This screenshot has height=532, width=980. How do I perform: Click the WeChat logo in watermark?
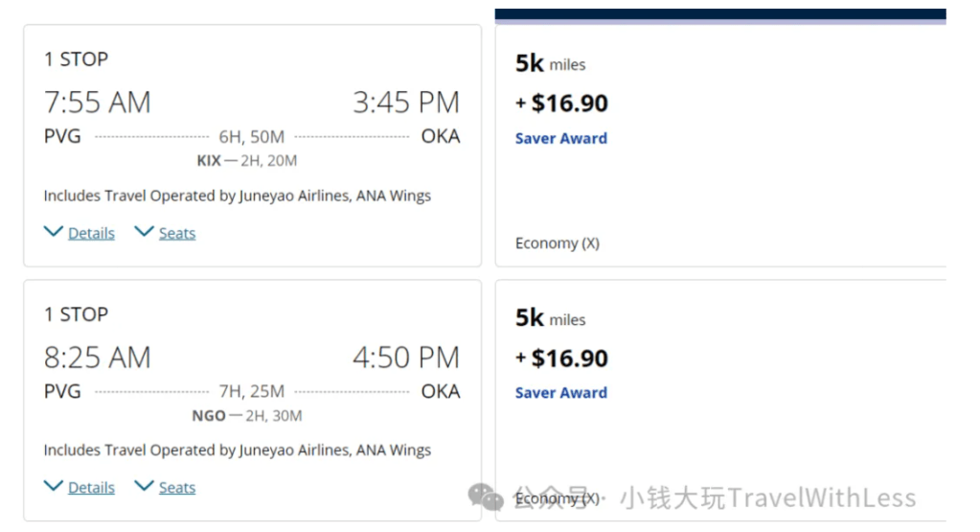pos(486,497)
